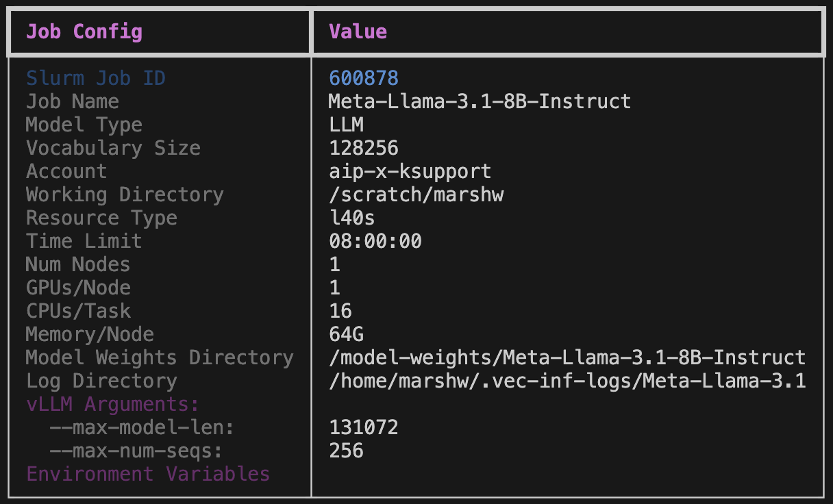Click the path '/home/marshw/.vec-inf-logs/Meta-Llama-3.1'
The height and width of the screenshot is (504, 833).
[567, 381]
